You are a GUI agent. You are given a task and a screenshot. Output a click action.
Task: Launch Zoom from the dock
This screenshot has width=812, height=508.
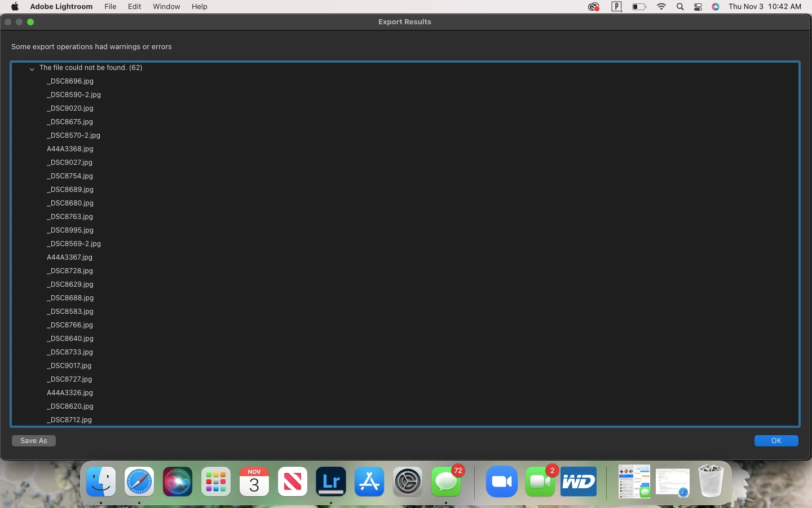(501, 482)
